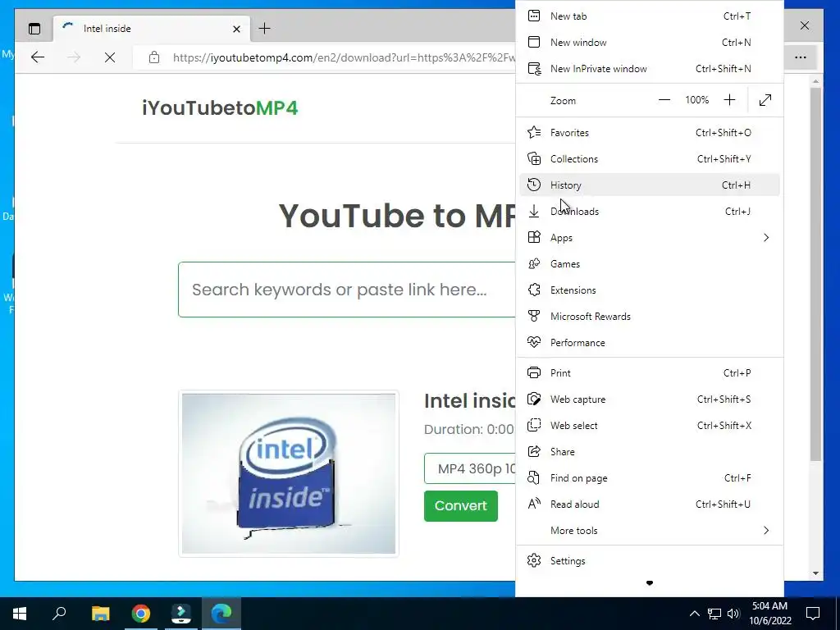Choose Print from the menu
840x630 pixels.
[x=650, y=373]
